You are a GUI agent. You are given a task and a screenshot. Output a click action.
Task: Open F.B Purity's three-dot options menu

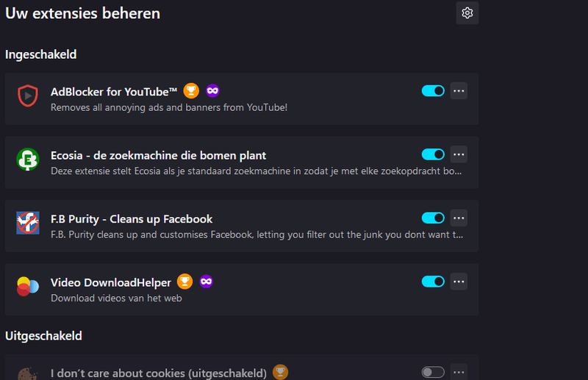tap(459, 218)
